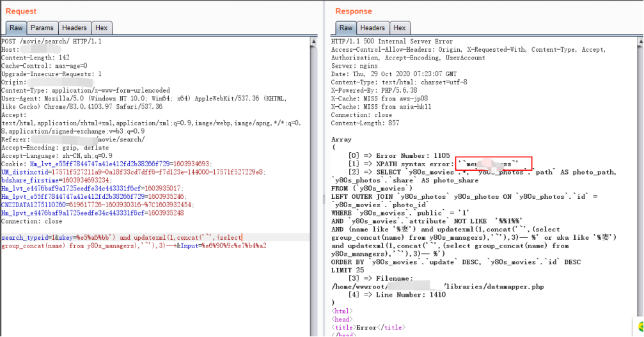Click the libraries/datamapper.php file path
This screenshot has height=337, width=644.
coord(437,287)
